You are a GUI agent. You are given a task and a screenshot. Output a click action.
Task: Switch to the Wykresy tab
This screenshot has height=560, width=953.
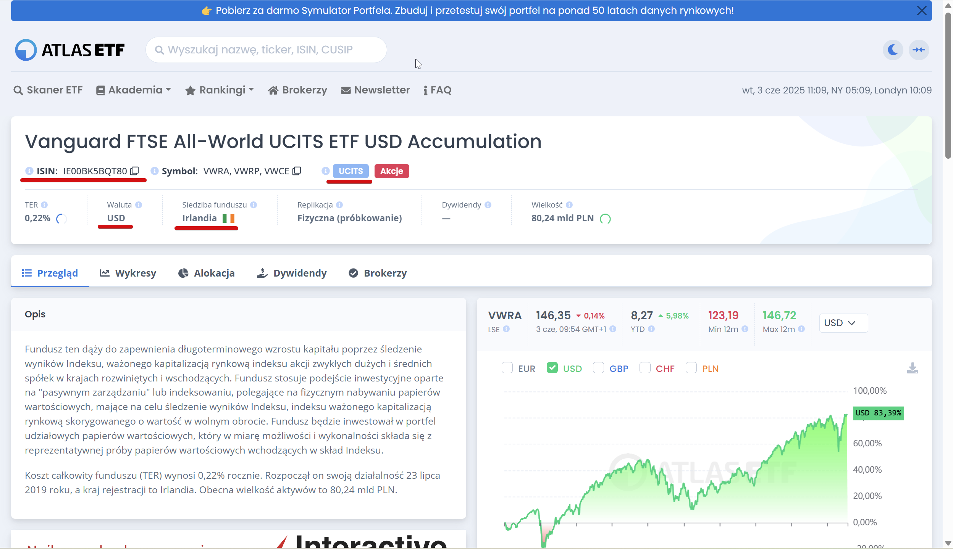click(x=128, y=273)
